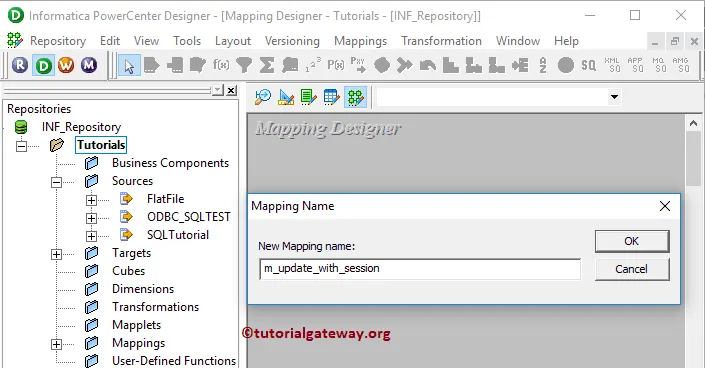Open the Layout menu
Viewport: 705px width, 368px height.
[233, 41]
